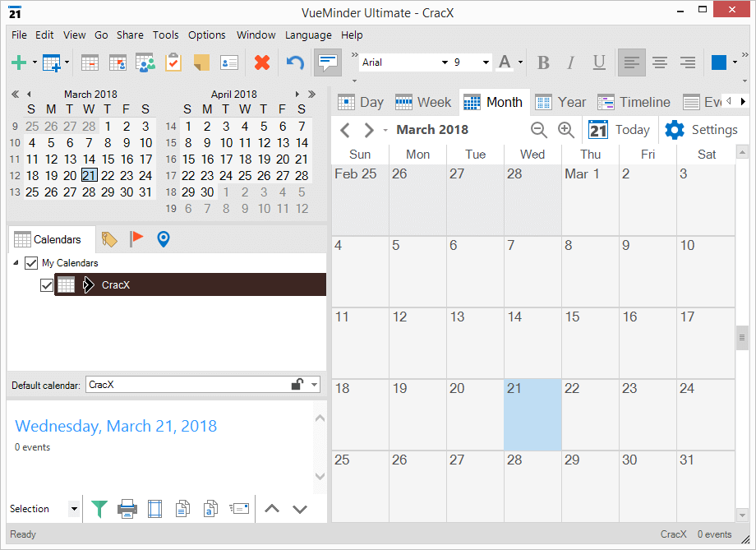756x550 pixels.
Task: Toggle the CracX calendar checkbox
Action: point(47,285)
